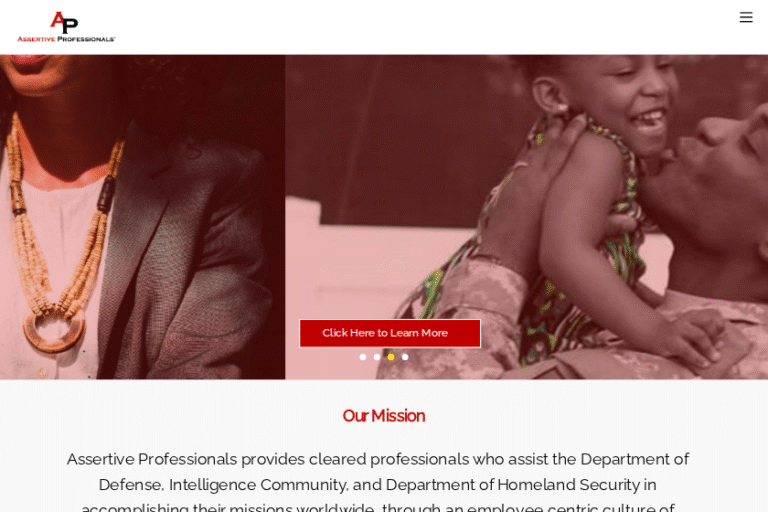This screenshot has width=768, height=512.
Task: Click the red and black AP logo emblem
Action: point(64,22)
